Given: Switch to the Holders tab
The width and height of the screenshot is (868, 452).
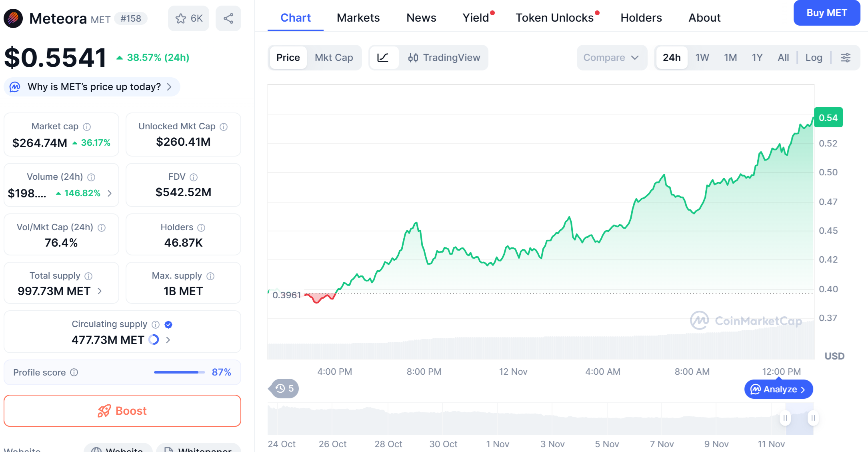Looking at the screenshot, I should (641, 18).
